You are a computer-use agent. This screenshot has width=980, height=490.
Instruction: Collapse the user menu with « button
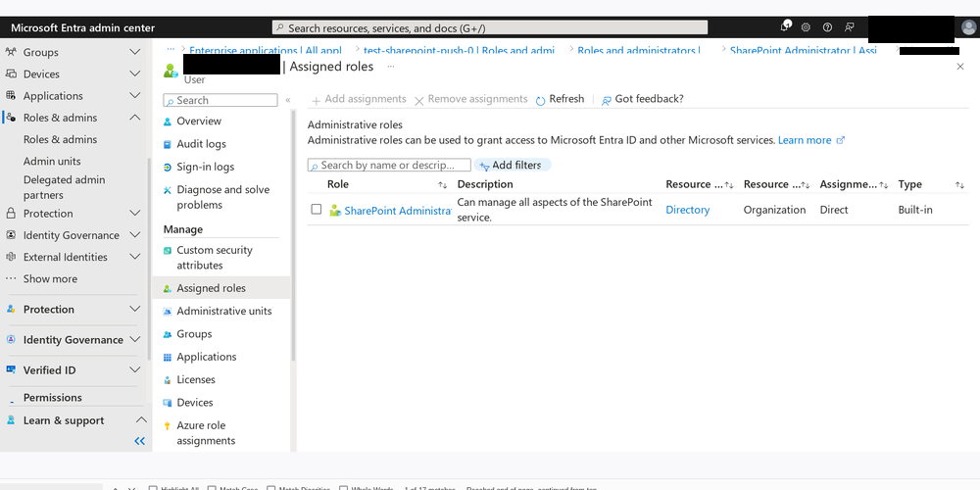pos(287,100)
